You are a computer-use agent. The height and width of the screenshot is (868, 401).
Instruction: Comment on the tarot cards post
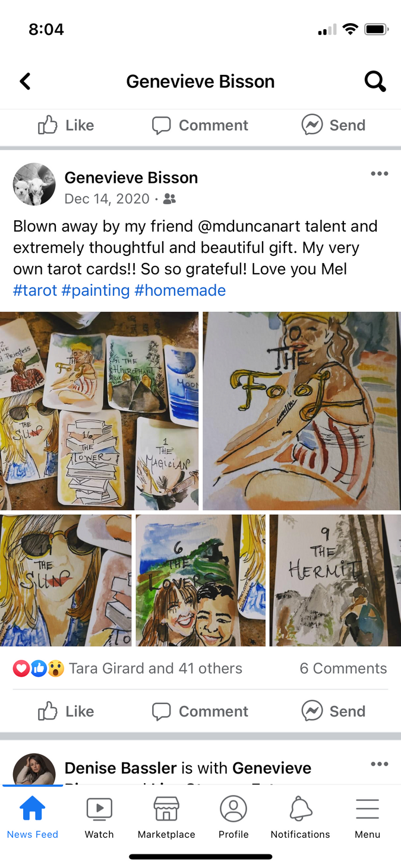click(200, 711)
